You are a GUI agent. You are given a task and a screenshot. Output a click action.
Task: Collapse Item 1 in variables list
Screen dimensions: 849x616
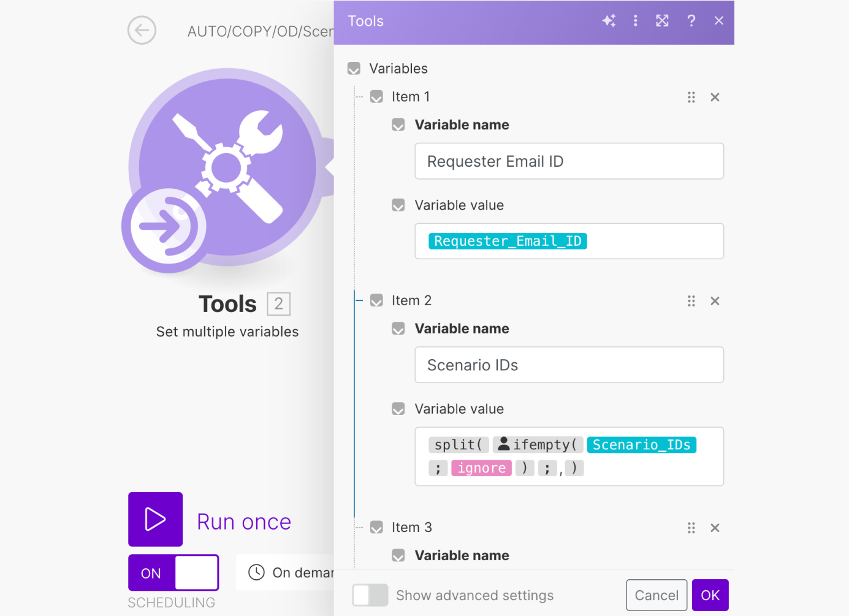pos(376,97)
